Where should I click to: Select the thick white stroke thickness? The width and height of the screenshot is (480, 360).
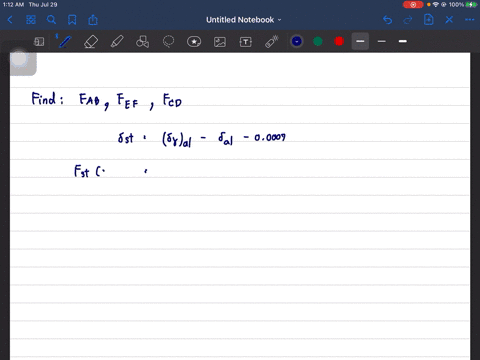tap(403, 41)
